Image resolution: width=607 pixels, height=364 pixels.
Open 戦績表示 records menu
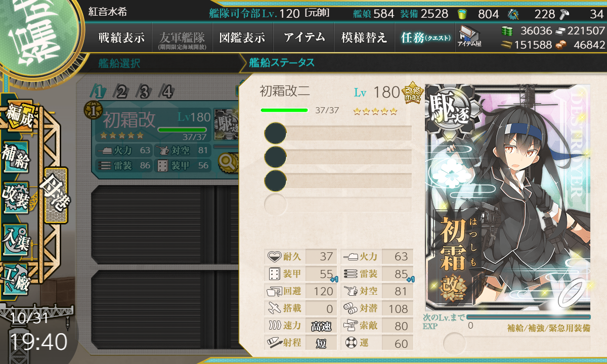click(x=121, y=37)
